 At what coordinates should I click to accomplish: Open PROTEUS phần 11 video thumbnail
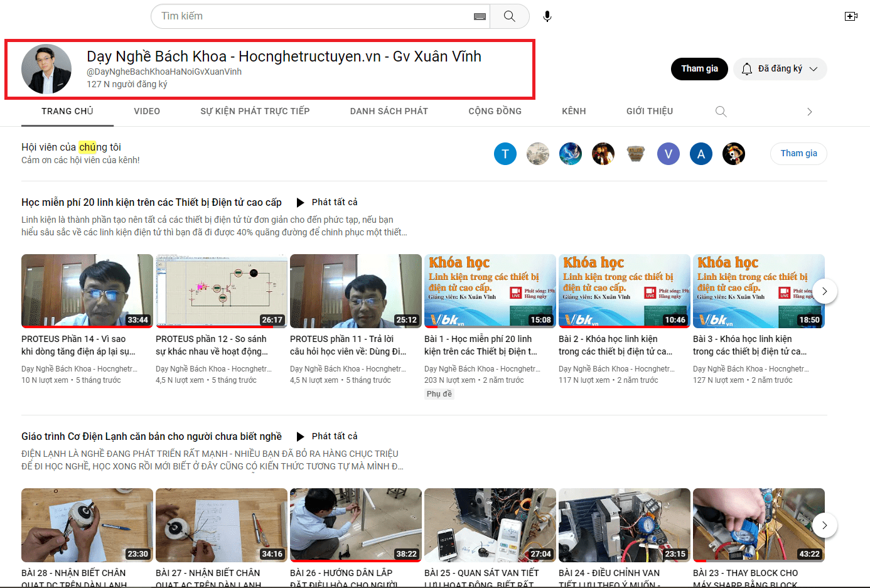pyautogui.click(x=356, y=291)
